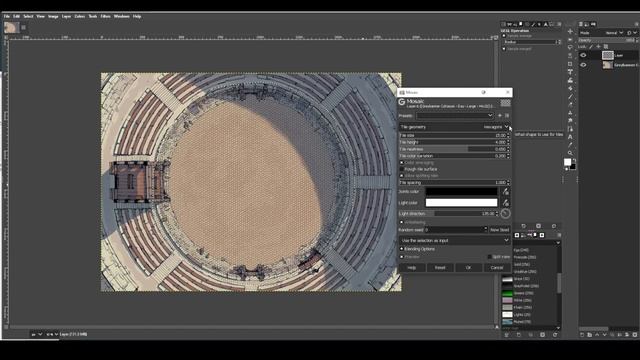This screenshot has width=640, height=360.
Task: Click the Joints color black swatch
Action: (x=462, y=191)
